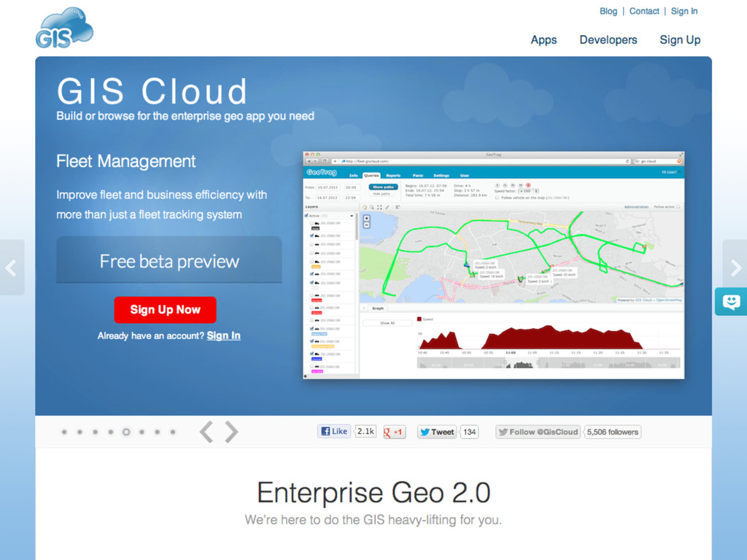Screen dimensions: 747x560
Task: Follow the underlined Sign In link below Sign Up Now
Action: point(223,335)
